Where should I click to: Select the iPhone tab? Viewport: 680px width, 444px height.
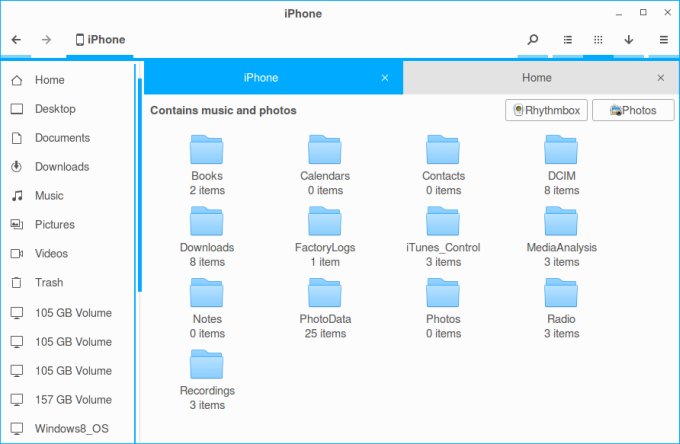(x=261, y=78)
